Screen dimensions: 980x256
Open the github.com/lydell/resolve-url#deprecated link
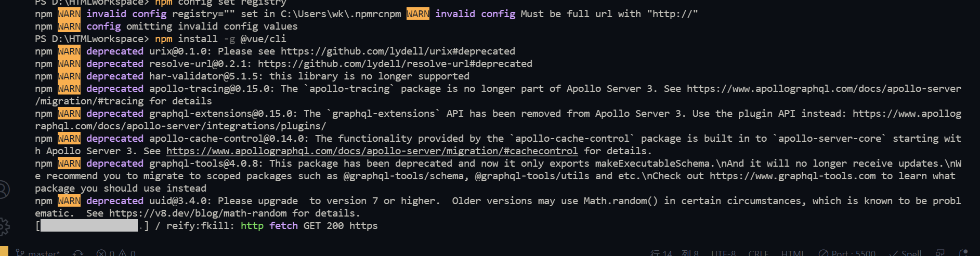click(x=395, y=64)
